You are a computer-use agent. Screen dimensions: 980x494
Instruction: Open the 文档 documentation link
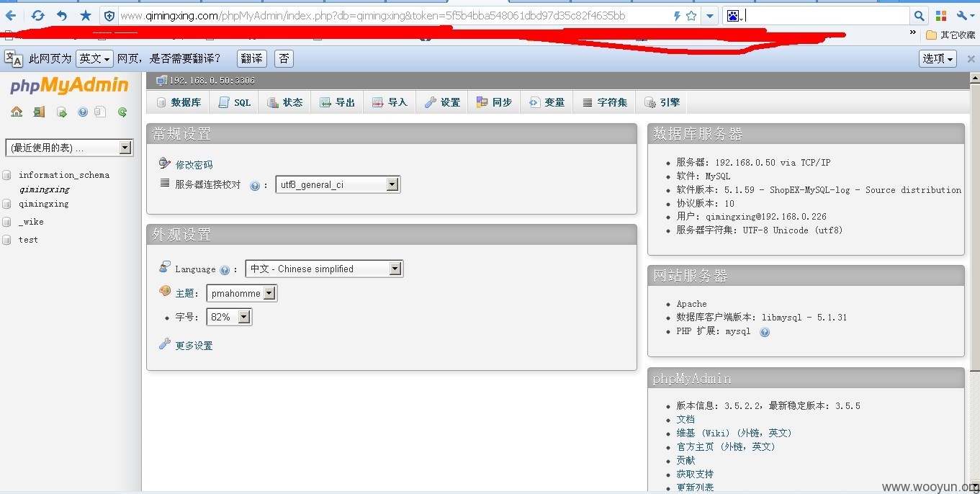[x=685, y=419]
